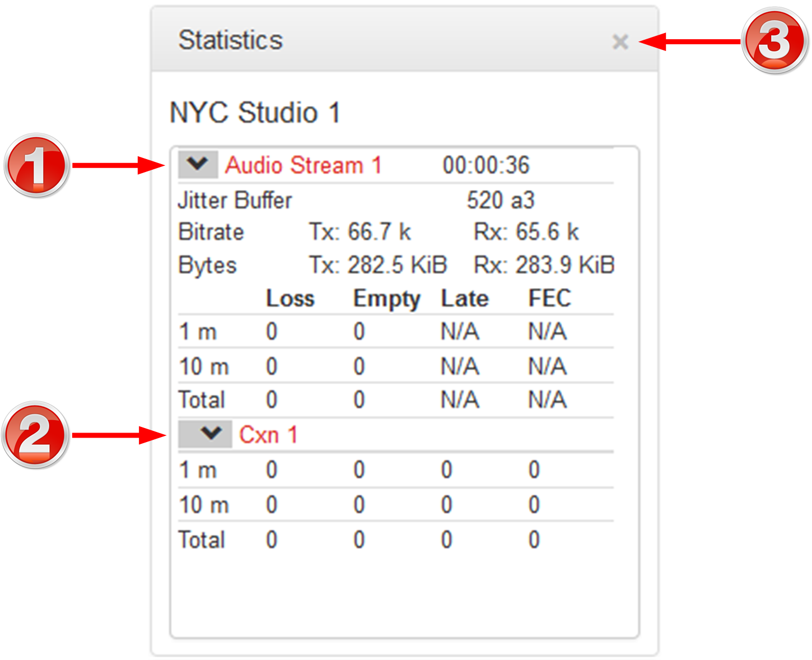Close the Statistics panel
Viewport: 812px width, 660px height.
(x=620, y=41)
